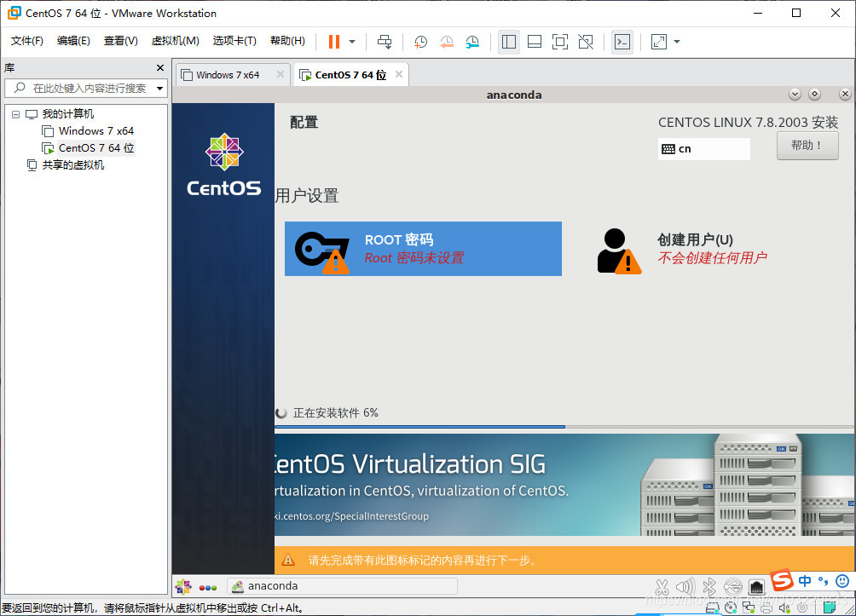Toggle the 中 Chinese input mode indicator
Screen dimensions: 856x616
805,580
